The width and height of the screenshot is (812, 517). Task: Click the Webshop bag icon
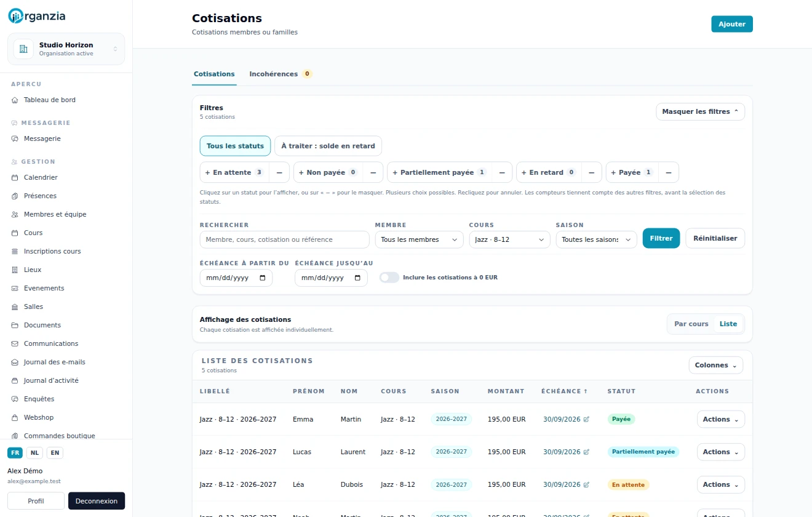(x=15, y=417)
